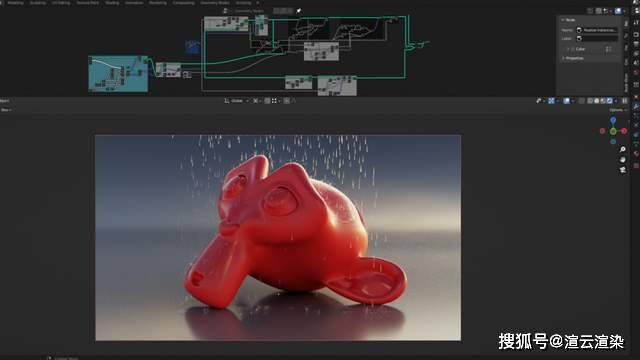Switch to material preview shading
The height and width of the screenshot is (360, 640).
point(603,101)
